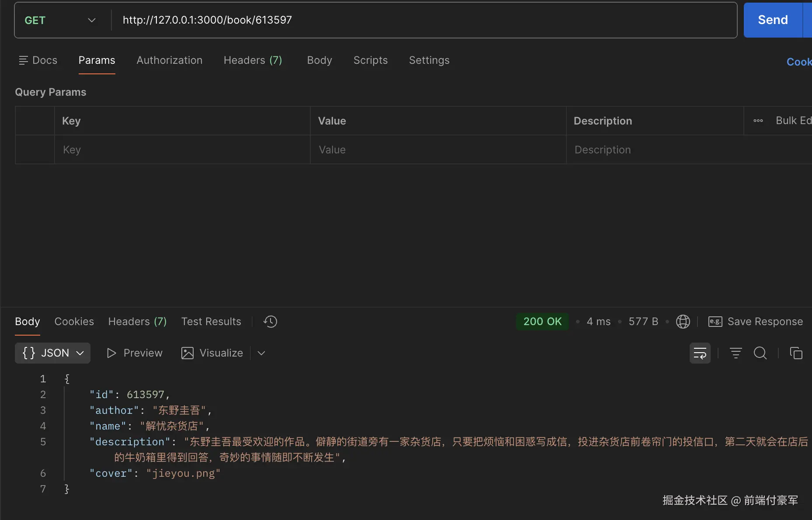The width and height of the screenshot is (812, 520).
Task: Click the Preview button
Action: point(135,353)
